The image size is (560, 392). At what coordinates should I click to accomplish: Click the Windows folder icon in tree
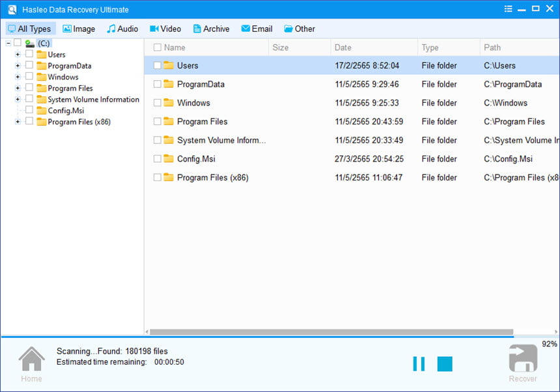click(42, 77)
